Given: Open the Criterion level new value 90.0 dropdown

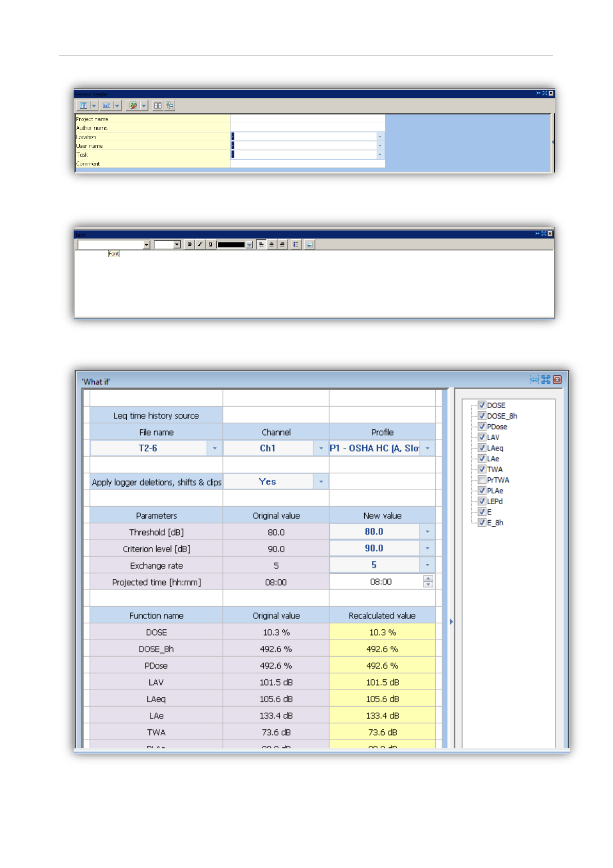Looking at the screenshot, I should pyautogui.click(x=428, y=548).
